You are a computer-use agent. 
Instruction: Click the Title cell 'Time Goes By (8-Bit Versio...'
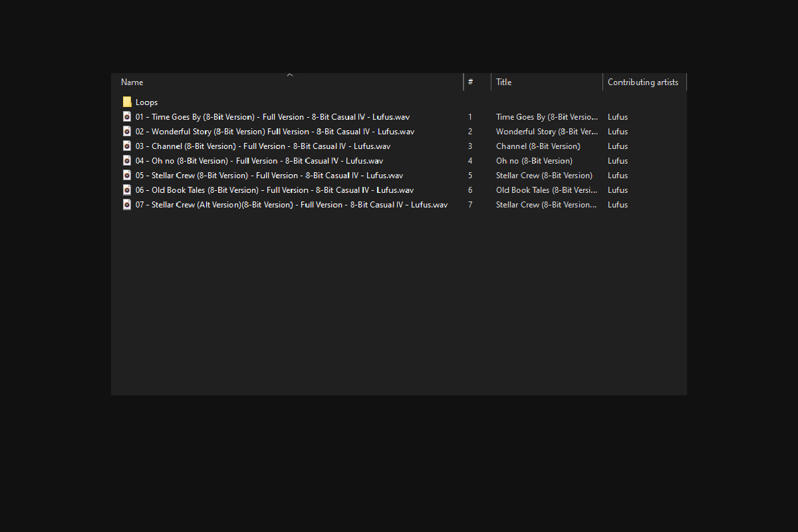(547, 117)
